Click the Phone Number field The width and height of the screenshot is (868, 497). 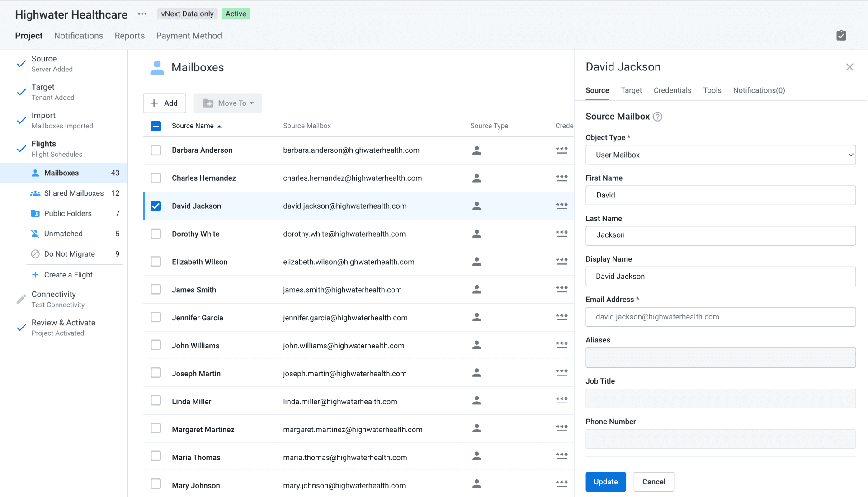(720, 439)
